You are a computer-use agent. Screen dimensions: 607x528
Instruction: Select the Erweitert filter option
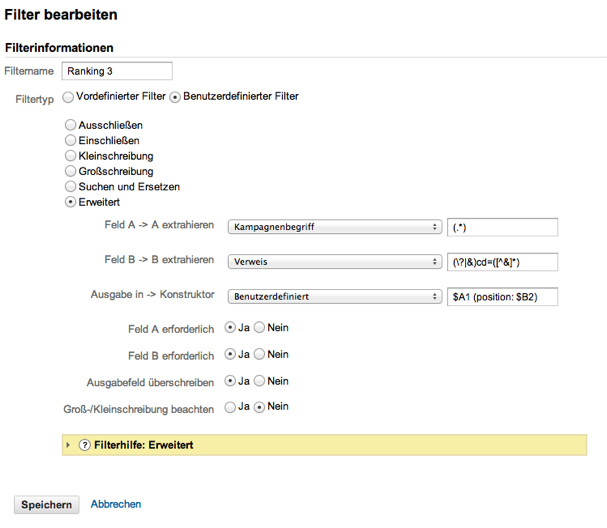click(70, 202)
